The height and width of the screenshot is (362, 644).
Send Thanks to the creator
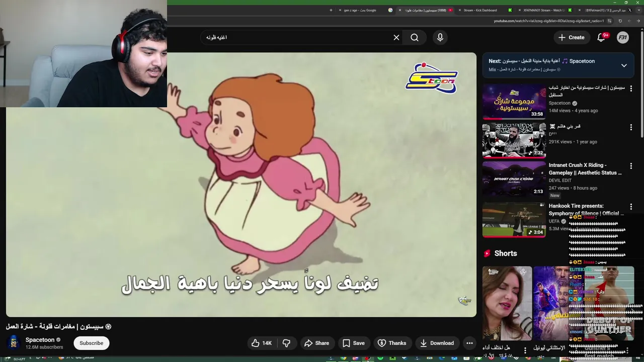coord(392,343)
